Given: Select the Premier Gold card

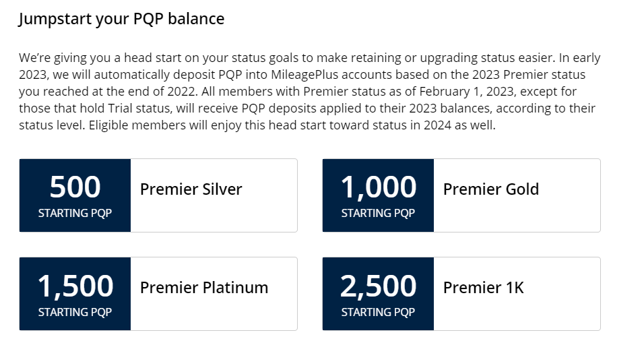Looking at the screenshot, I should point(461,195).
